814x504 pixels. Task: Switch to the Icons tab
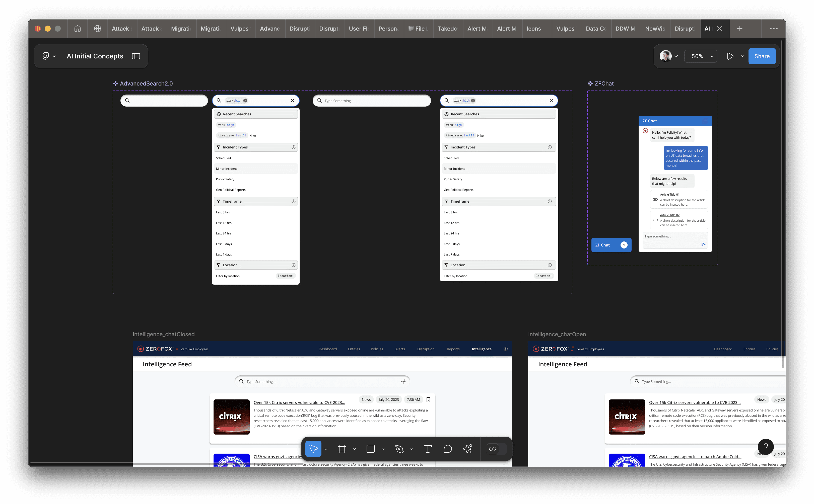pyautogui.click(x=533, y=29)
